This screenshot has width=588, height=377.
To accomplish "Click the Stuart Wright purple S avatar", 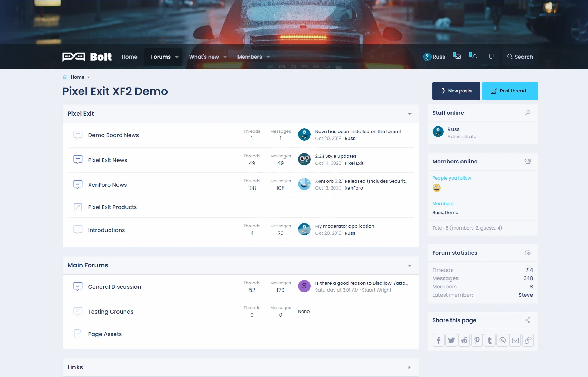I will click(x=304, y=286).
